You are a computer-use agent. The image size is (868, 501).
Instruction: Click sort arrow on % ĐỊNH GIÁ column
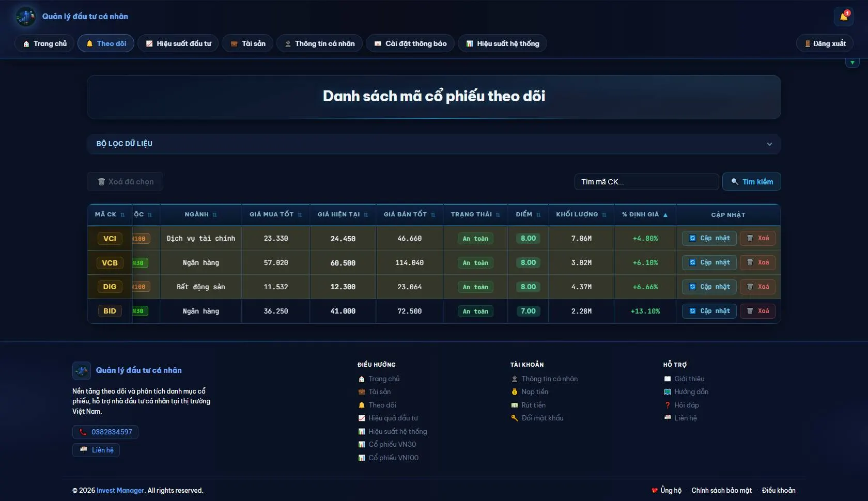pyautogui.click(x=665, y=215)
